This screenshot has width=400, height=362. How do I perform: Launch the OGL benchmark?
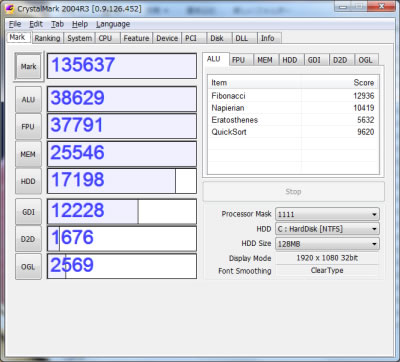(x=28, y=267)
